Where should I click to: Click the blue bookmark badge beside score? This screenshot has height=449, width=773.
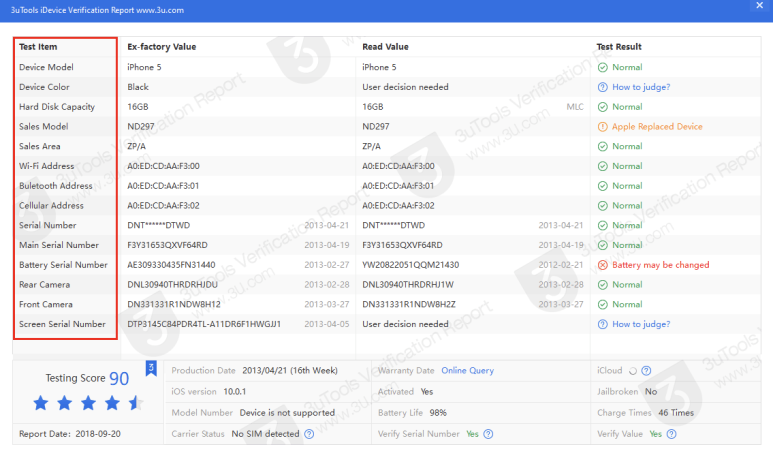pos(151,368)
